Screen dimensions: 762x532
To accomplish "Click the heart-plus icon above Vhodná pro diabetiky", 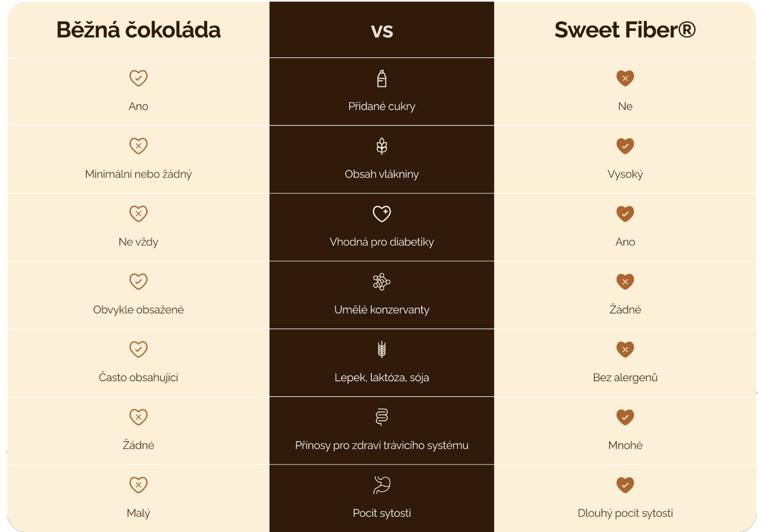I will 382,214.
